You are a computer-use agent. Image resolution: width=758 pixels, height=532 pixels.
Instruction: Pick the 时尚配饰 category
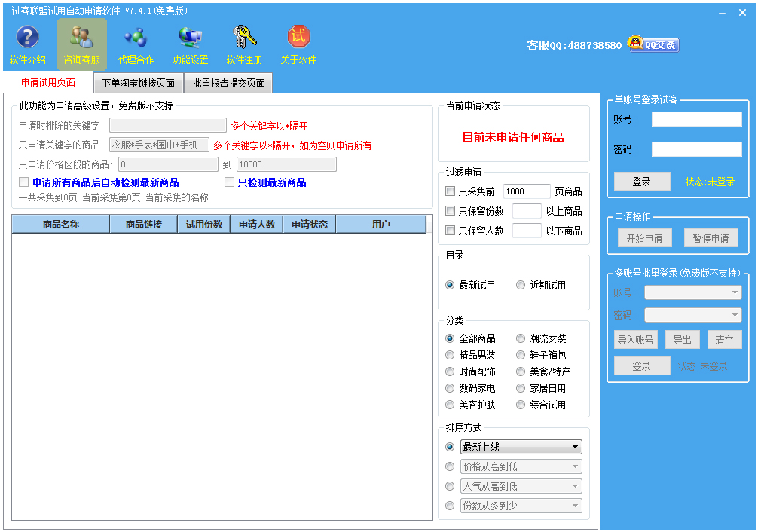point(450,371)
